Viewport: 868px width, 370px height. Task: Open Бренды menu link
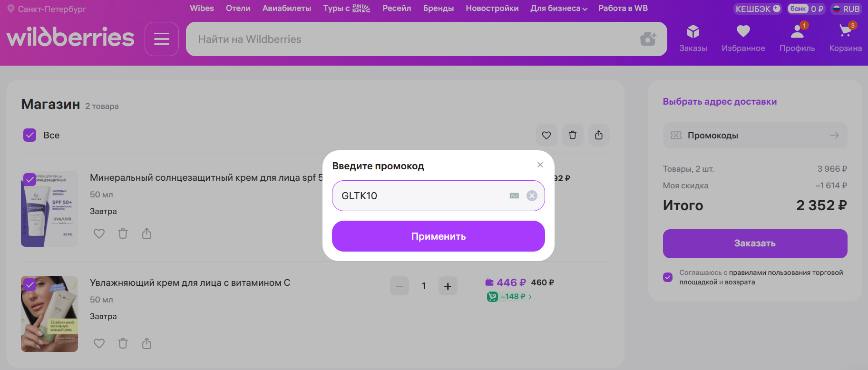[439, 8]
